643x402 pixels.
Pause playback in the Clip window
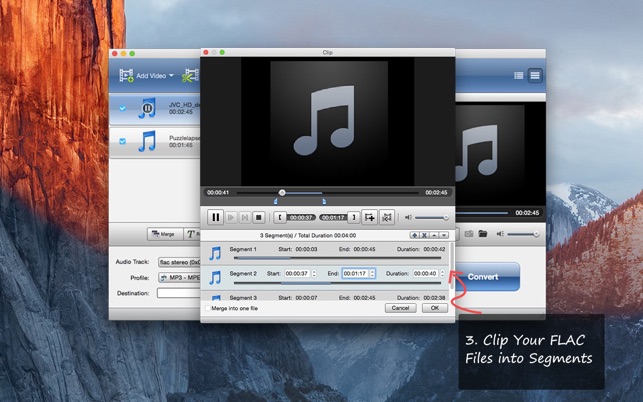pyautogui.click(x=215, y=216)
